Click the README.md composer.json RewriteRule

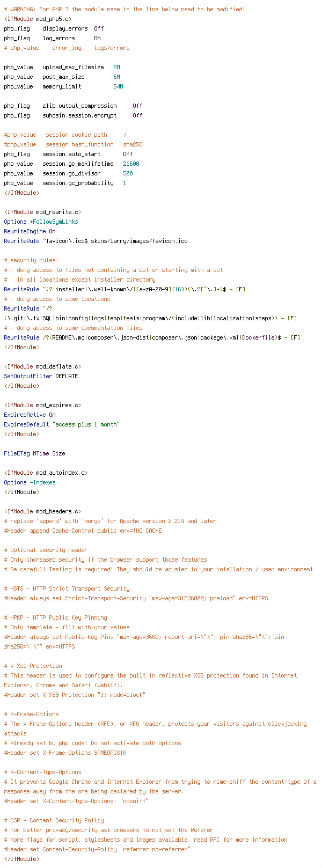[152, 337]
